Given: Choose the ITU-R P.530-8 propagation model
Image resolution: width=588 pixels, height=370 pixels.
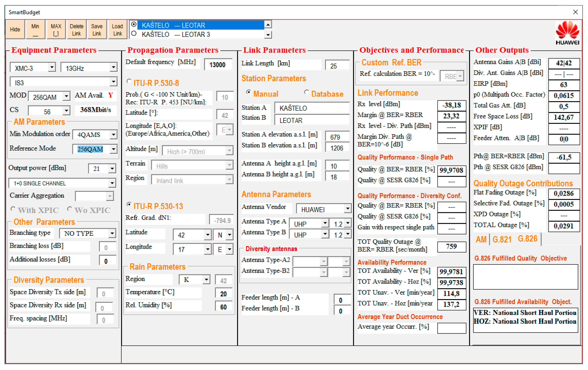Looking at the screenshot, I should tap(129, 81).
